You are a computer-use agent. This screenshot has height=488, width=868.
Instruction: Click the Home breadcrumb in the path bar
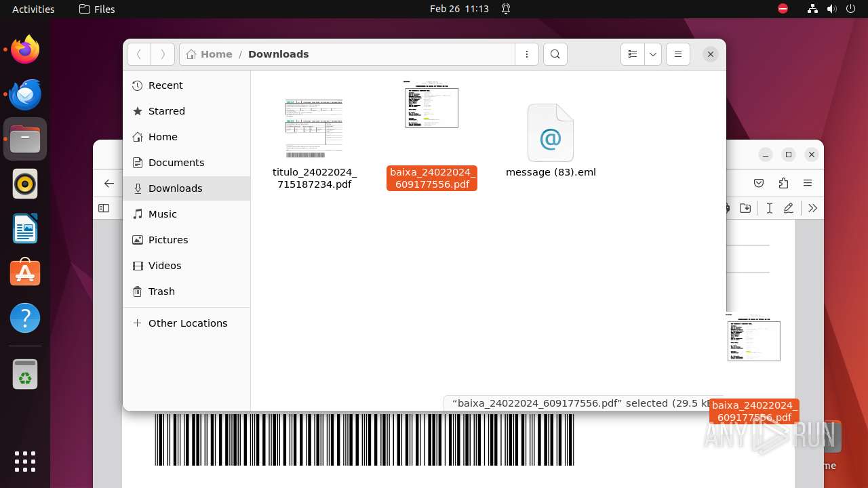click(210, 54)
